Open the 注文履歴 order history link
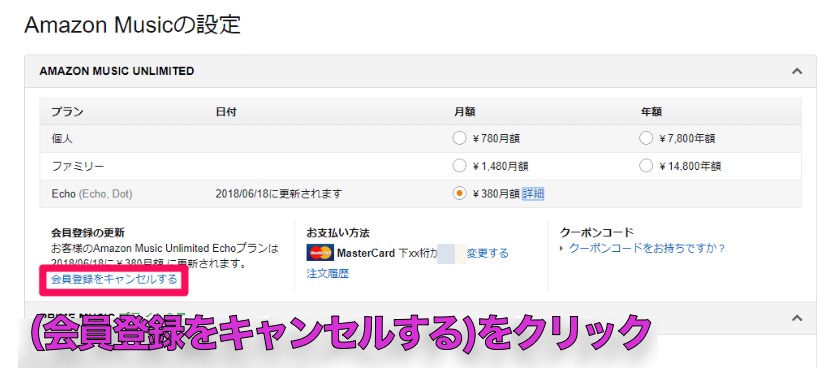 click(327, 273)
